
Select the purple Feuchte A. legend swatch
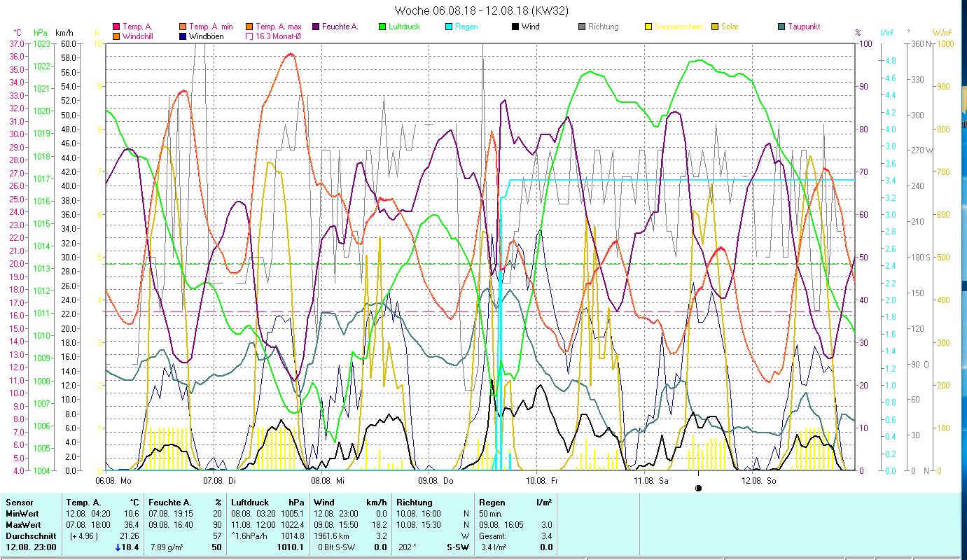pos(315,27)
